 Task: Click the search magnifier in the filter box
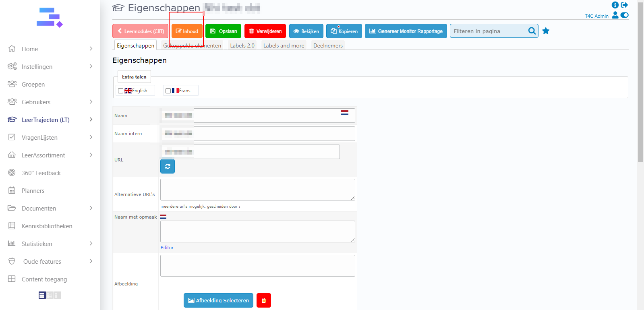pyautogui.click(x=532, y=31)
